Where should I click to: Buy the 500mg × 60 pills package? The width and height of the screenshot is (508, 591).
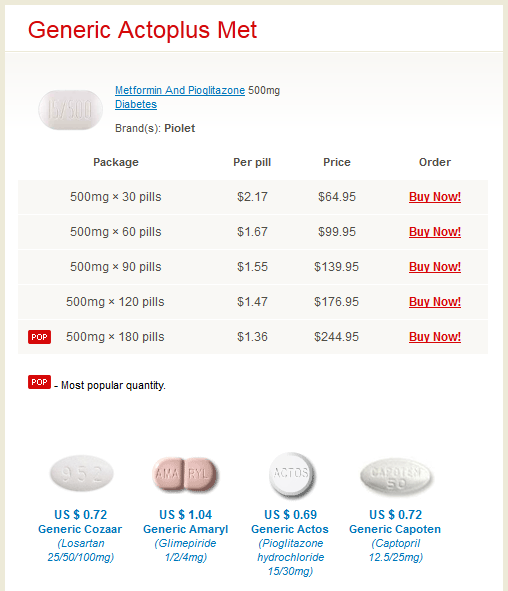[x=435, y=232]
